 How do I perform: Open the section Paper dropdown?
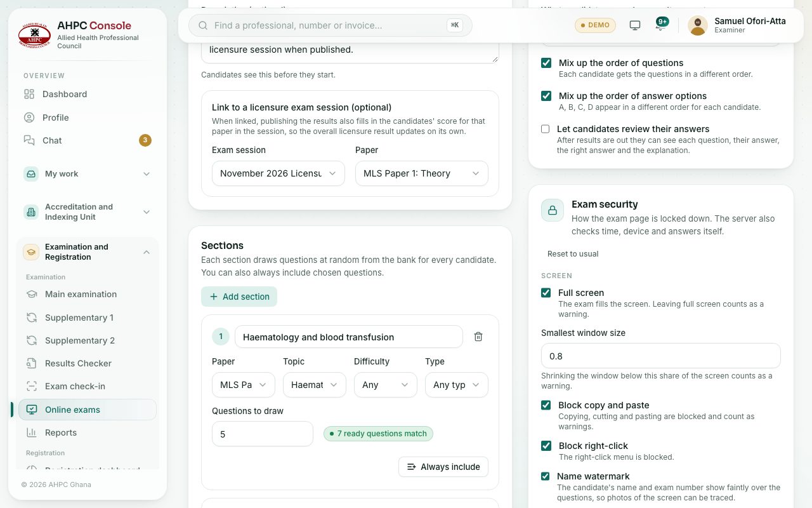[244, 385]
